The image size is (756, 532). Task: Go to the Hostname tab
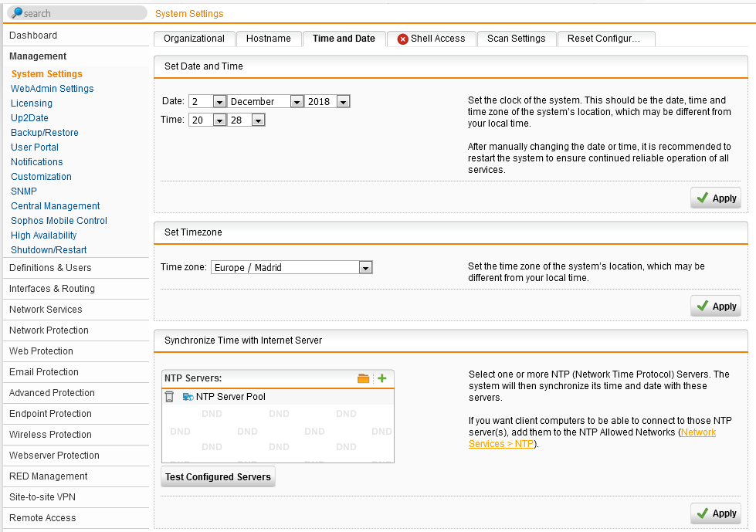click(268, 39)
